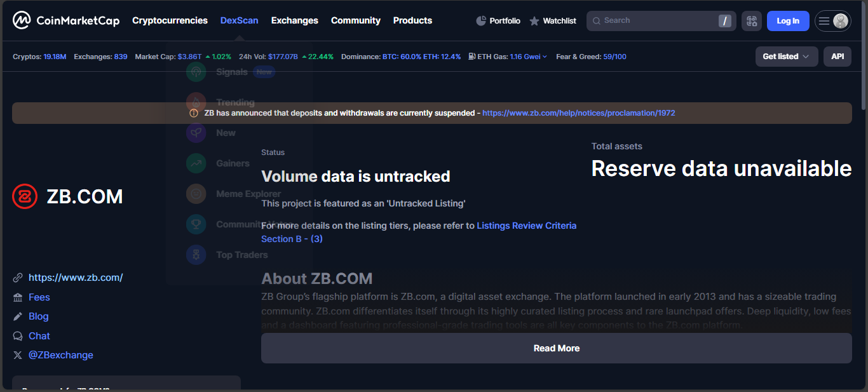Select Top Traders in the DexScan dropdown

coord(242,255)
